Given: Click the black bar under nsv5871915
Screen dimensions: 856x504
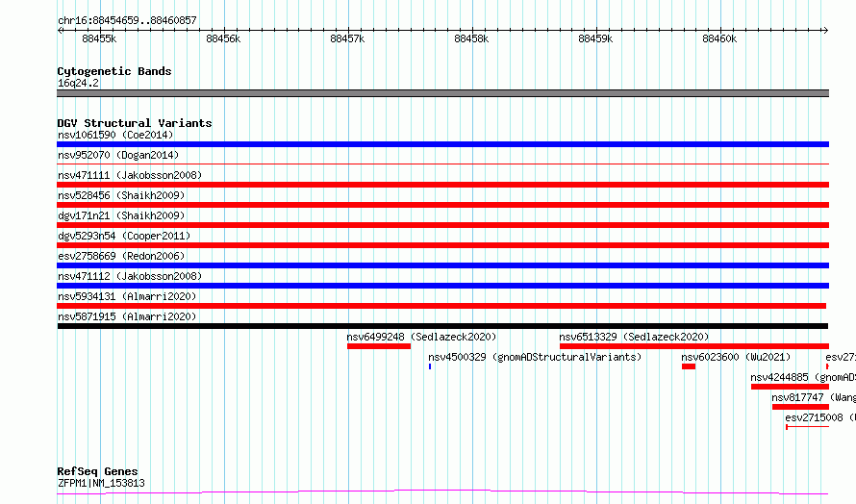Looking at the screenshot, I should tap(442, 326).
